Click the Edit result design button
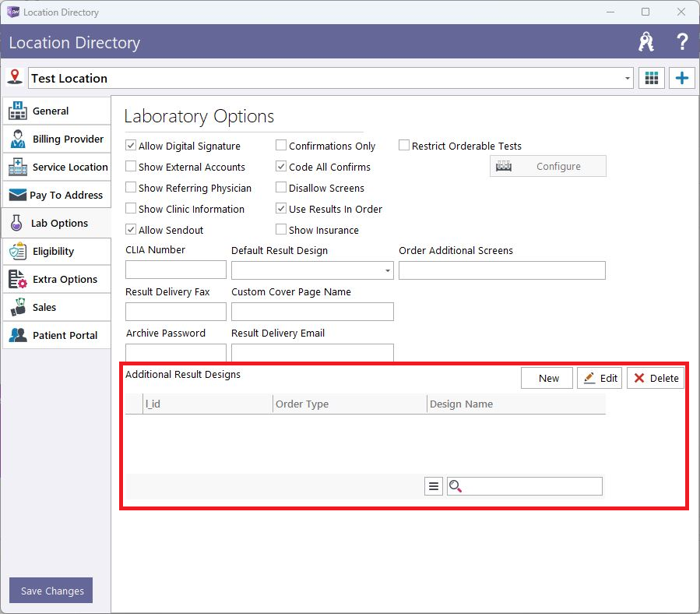Viewport: 700px width, 614px height. [x=599, y=378]
